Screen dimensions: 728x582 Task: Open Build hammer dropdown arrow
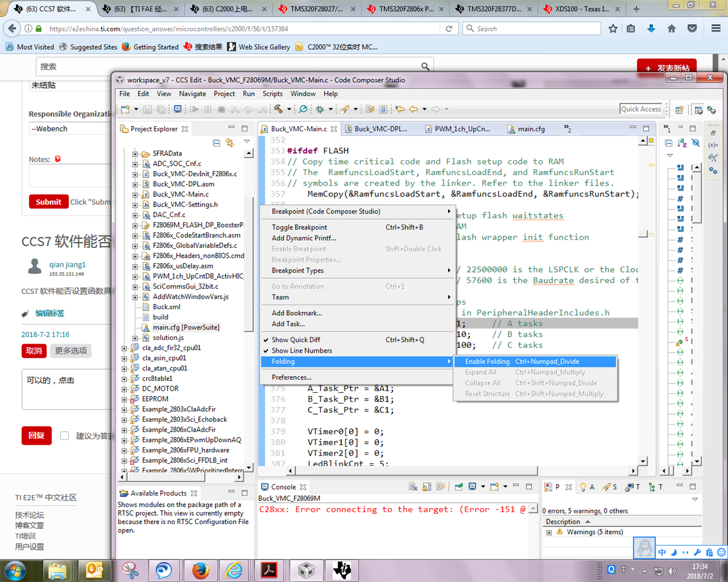click(x=289, y=109)
